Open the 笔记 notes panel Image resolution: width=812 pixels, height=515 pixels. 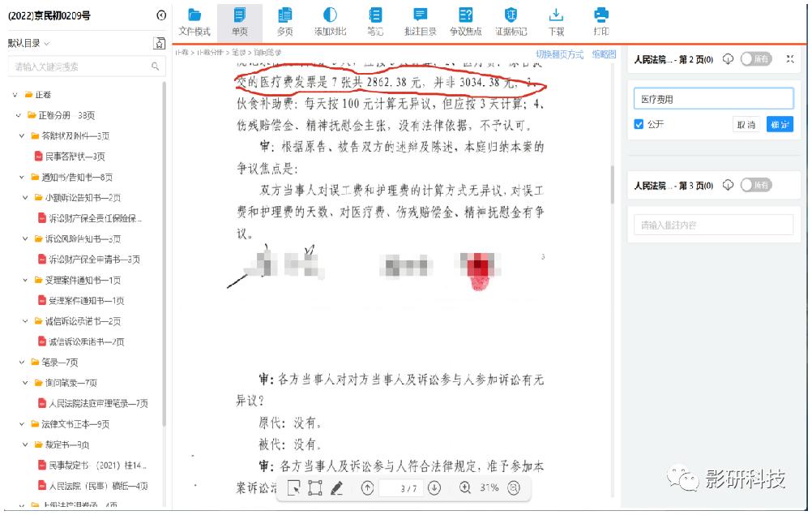(375, 19)
